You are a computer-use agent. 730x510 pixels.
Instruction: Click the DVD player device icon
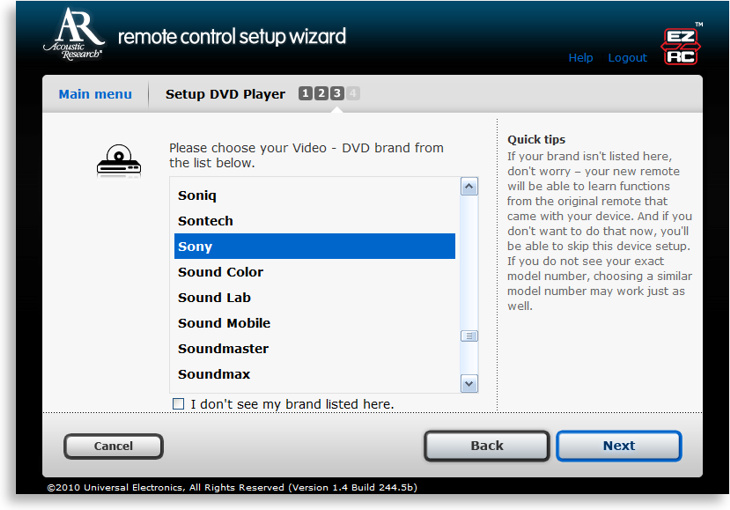tap(118, 160)
